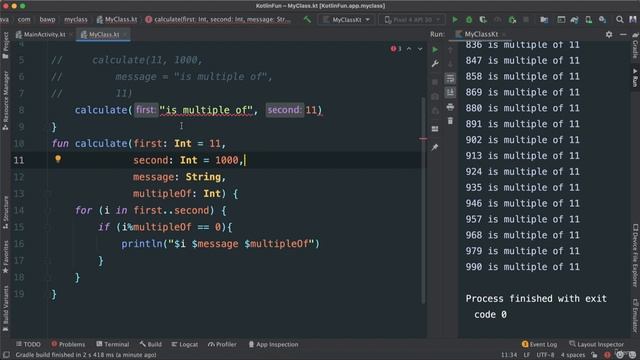The image size is (640, 360).
Task: Open the Build tool window
Action: point(151,344)
